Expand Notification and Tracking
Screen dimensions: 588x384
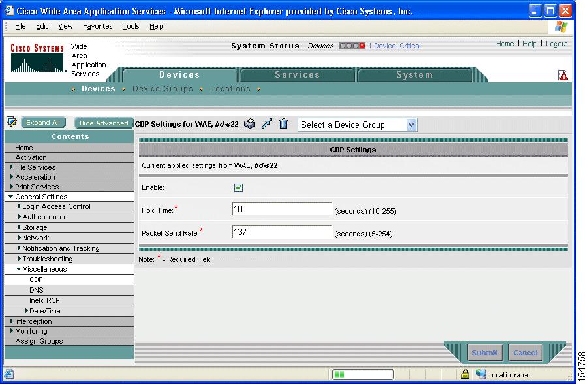click(20, 248)
